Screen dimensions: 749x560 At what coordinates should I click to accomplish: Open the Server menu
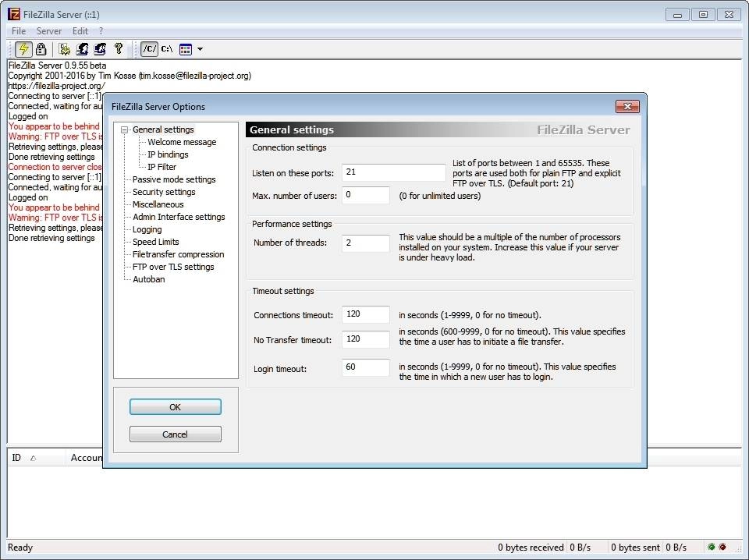click(48, 31)
